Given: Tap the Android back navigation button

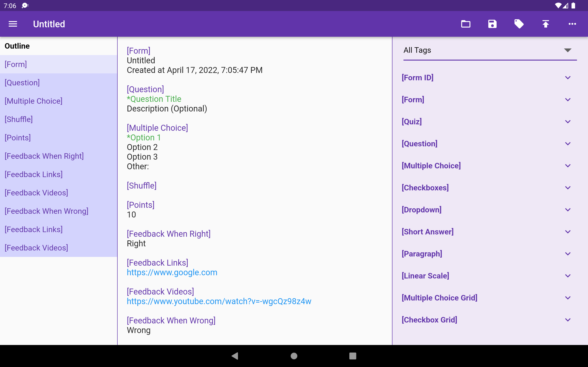Looking at the screenshot, I should (235, 356).
